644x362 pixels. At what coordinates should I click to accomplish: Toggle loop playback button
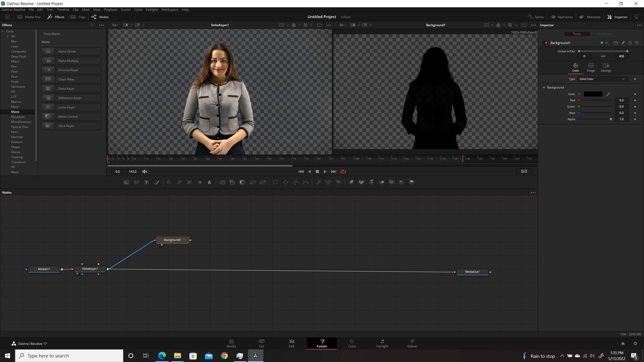click(x=343, y=171)
